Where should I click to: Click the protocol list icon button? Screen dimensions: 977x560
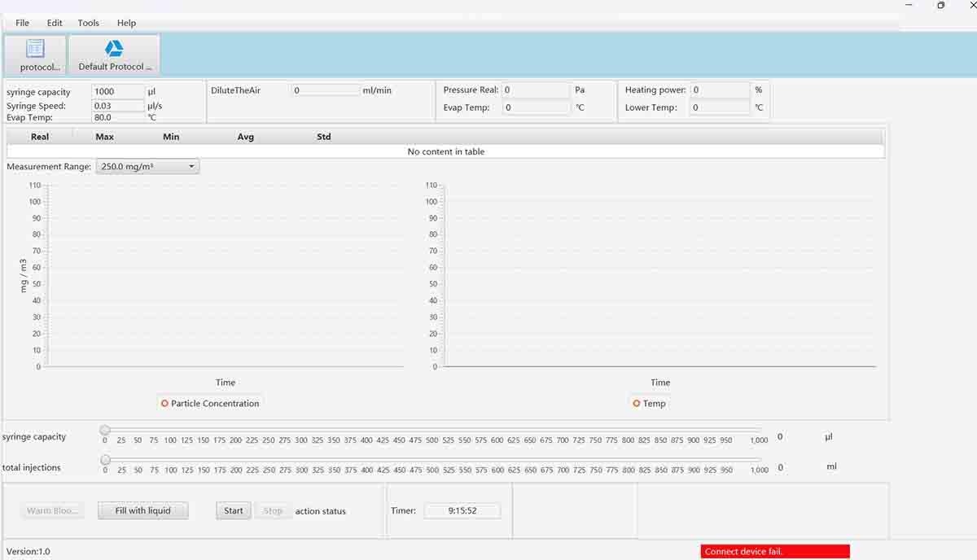(35, 55)
